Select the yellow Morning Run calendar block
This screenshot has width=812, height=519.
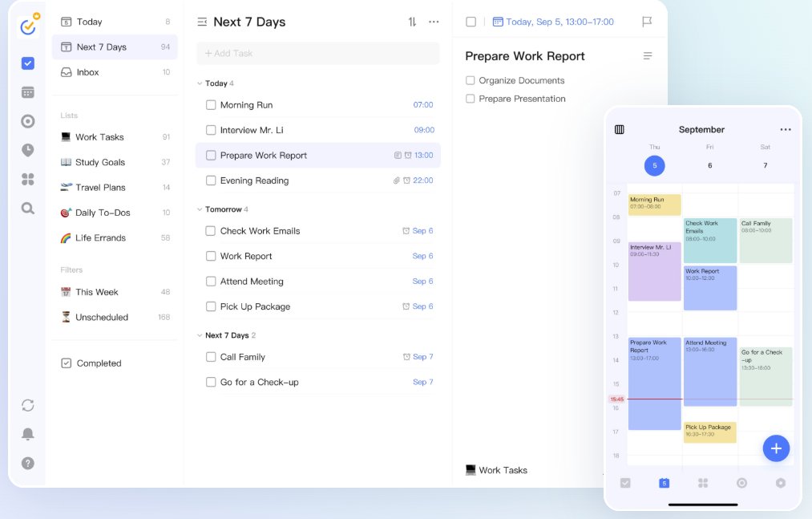655,205
